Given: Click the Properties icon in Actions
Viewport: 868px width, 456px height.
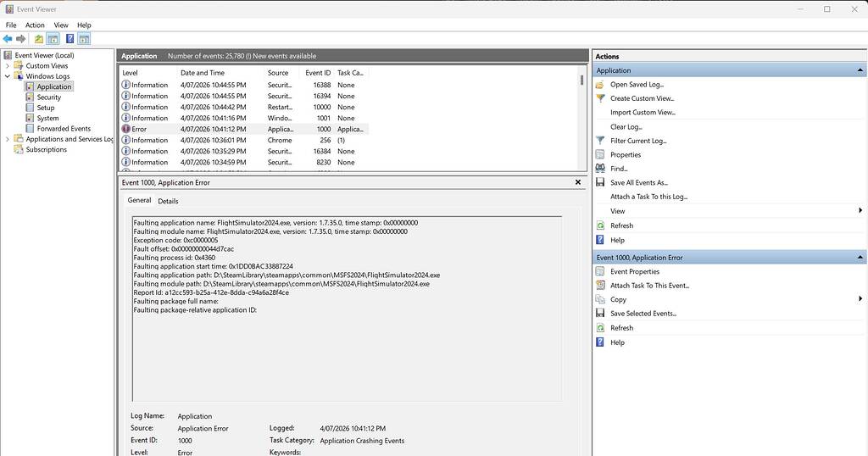Looking at the screenshot, I should (600, 154).
